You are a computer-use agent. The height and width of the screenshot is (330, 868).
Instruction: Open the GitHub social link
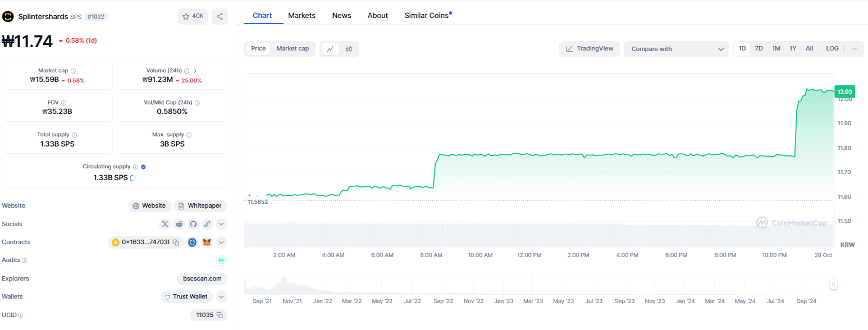point(193,224)
